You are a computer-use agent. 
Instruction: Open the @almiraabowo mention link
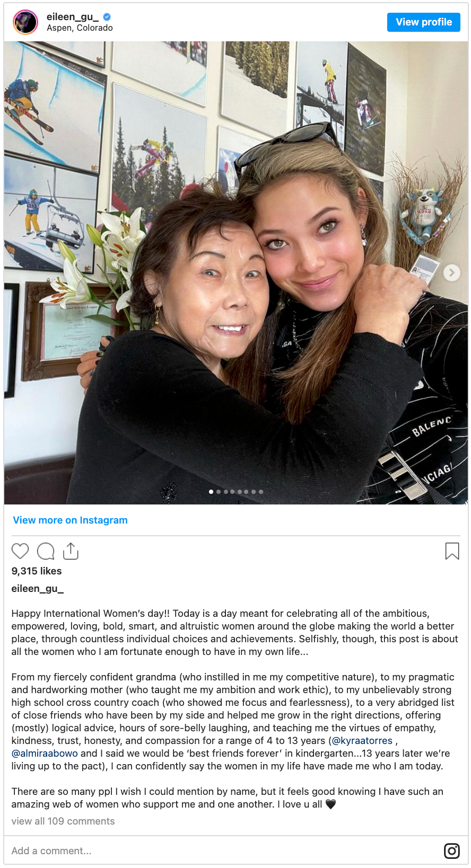(45, 753)
